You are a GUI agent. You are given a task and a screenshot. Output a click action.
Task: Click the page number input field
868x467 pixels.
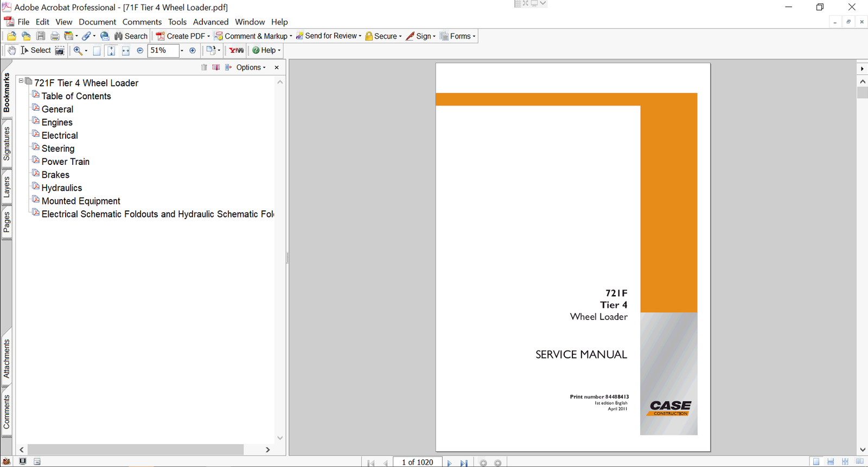pos(417,462)
